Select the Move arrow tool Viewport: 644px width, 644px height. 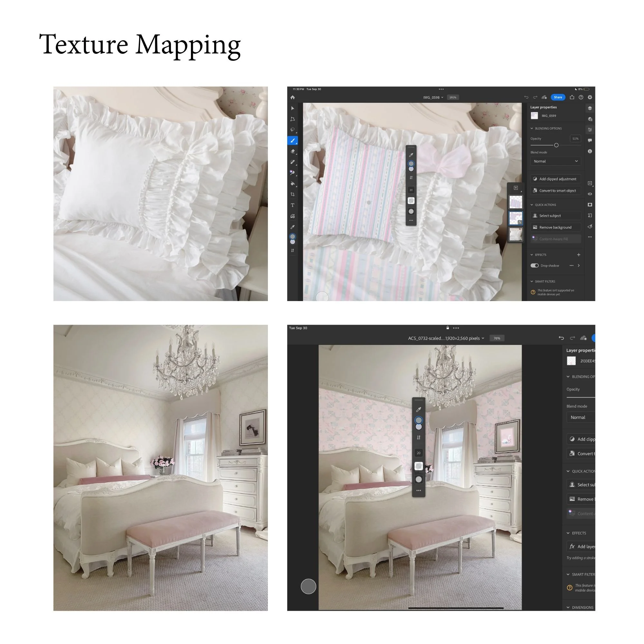click(x=293, y=108)
